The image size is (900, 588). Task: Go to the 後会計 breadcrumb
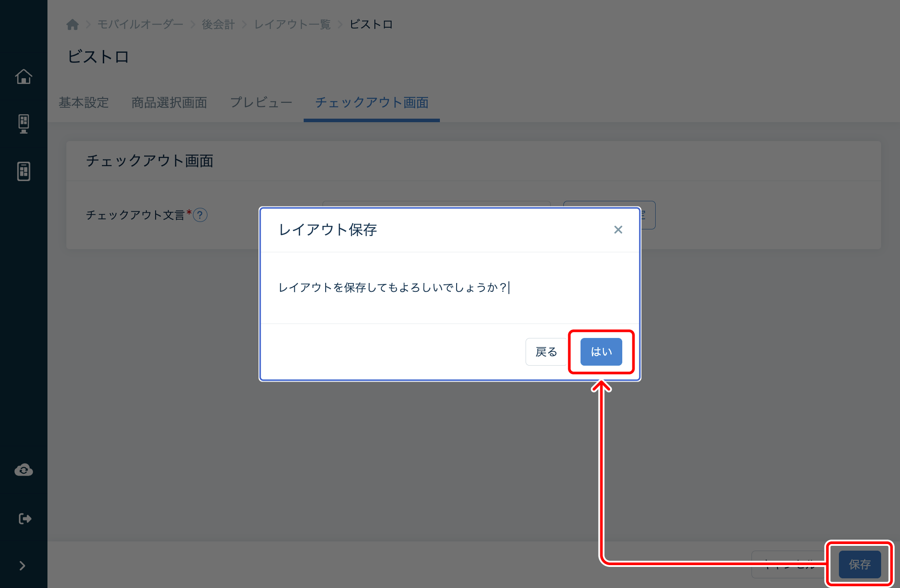tap(218, 24)
